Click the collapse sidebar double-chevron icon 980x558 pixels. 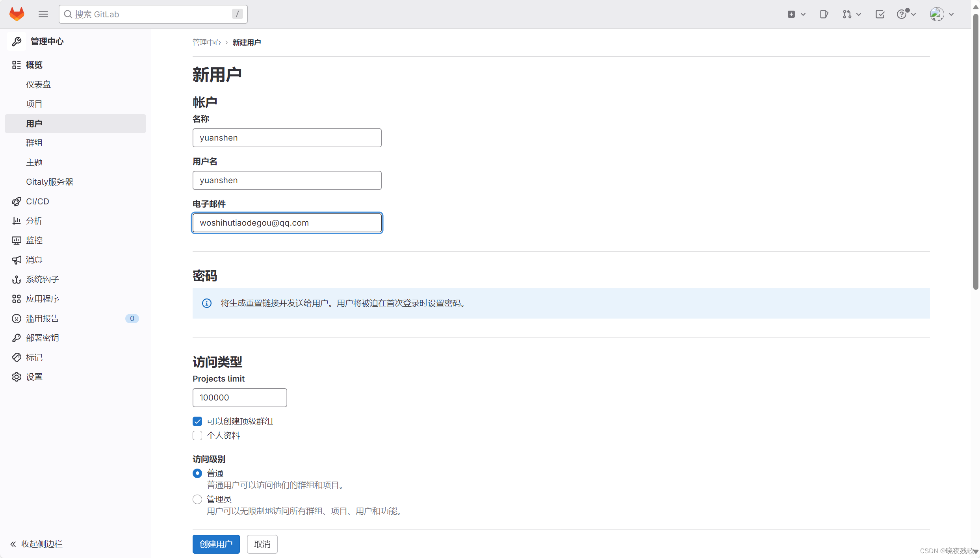[13, 544]
